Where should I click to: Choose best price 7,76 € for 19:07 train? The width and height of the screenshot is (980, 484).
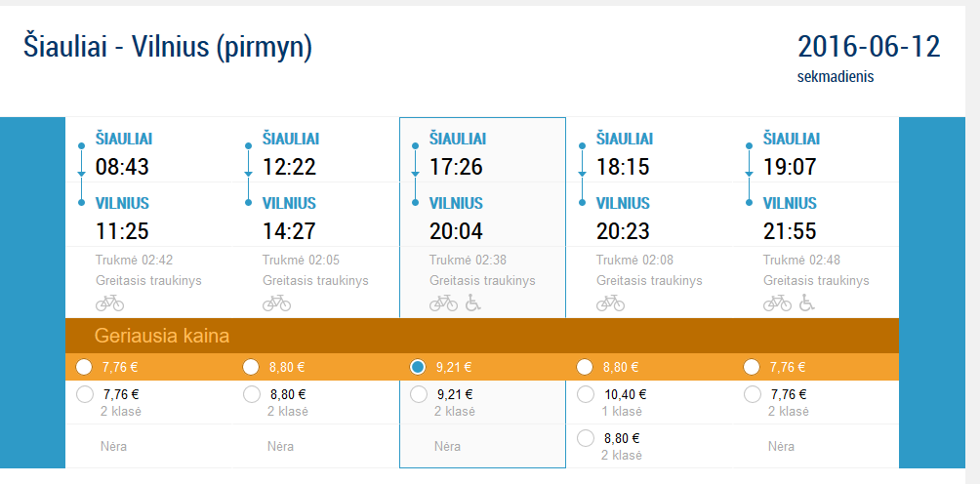tap(752, 367)
